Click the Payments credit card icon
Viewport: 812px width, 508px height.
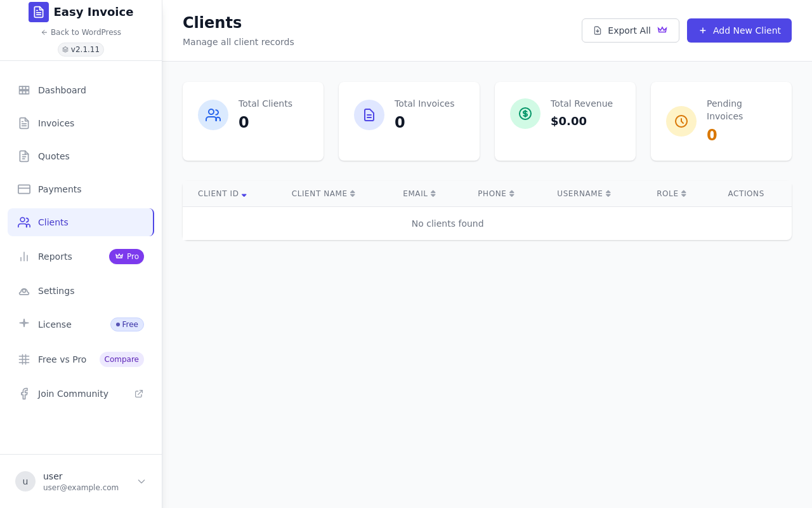(24, 189)
